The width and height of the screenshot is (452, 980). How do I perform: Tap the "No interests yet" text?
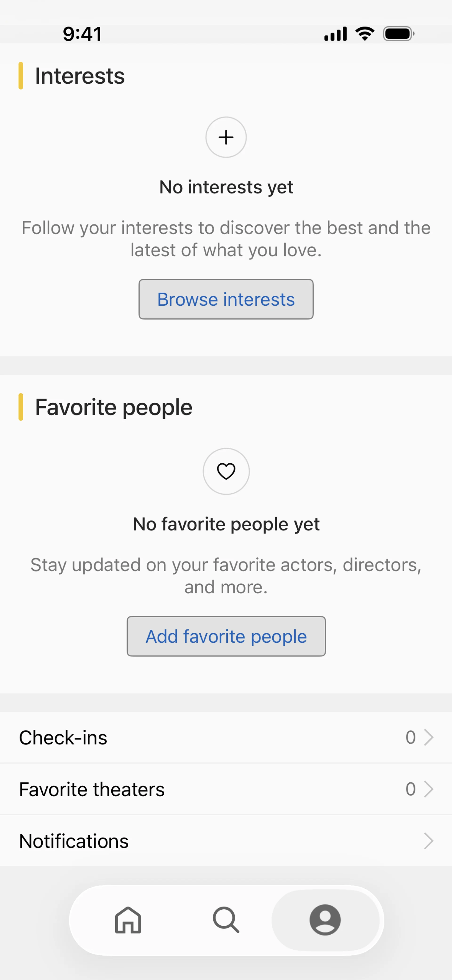click(x=226, y=187)
